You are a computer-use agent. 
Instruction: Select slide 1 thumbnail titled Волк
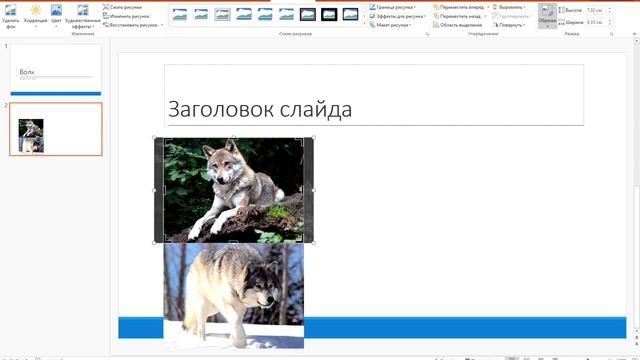[x=56, y=70]
